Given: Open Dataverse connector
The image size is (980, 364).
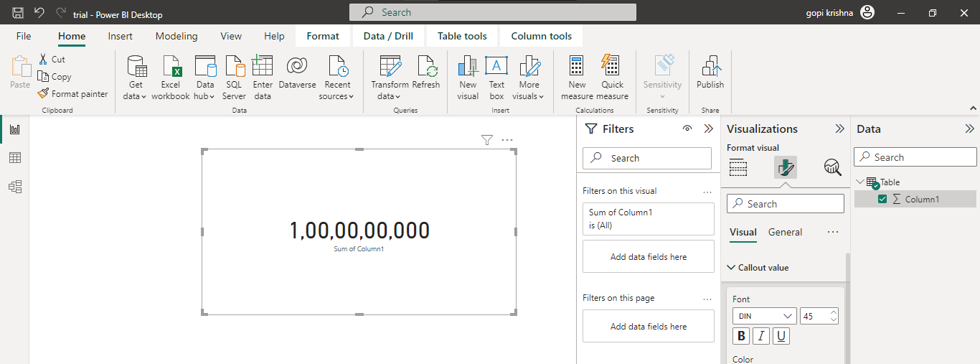Looking at the screenshot, I should coord(297,73).
